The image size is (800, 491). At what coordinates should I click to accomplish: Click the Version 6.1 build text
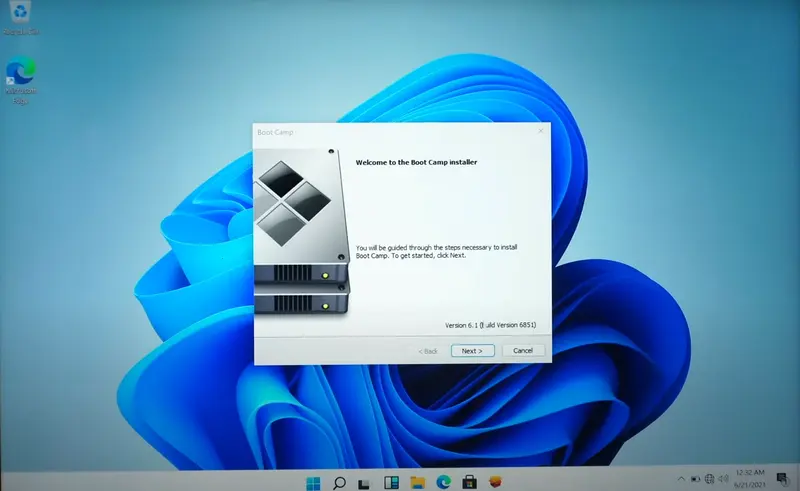[490, 325]
